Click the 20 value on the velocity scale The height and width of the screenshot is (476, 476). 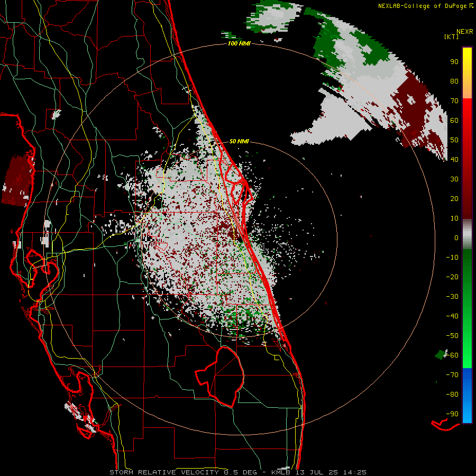[x=454, y=199]
